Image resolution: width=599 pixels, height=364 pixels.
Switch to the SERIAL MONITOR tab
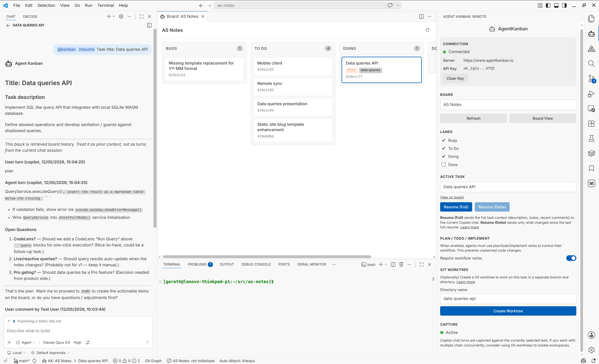311,264
